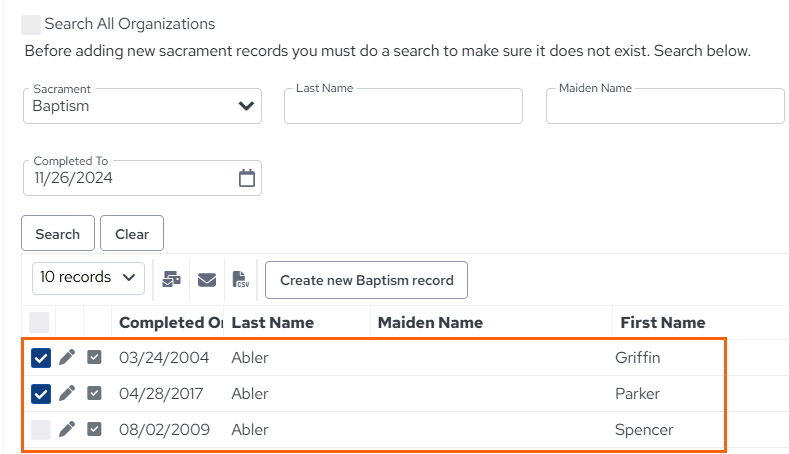
Task: Edit Spencer Abler record with pencil
Action: (67, 429)
